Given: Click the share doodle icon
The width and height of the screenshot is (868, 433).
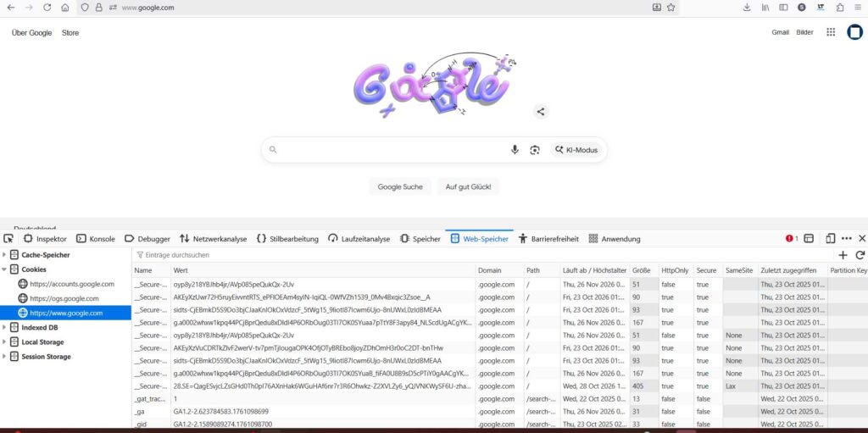Looking at the screenshot, I should pos(541,111).
